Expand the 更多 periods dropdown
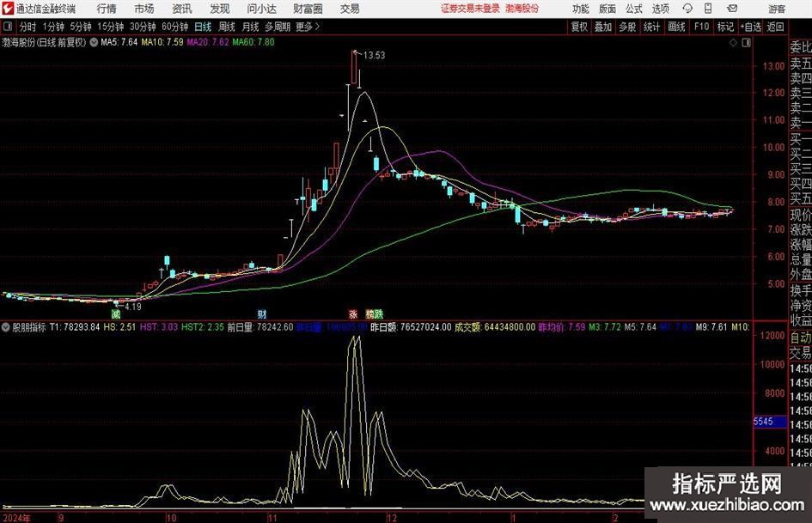The height and width of the screenshot is (523, 812). coord(308,27)
